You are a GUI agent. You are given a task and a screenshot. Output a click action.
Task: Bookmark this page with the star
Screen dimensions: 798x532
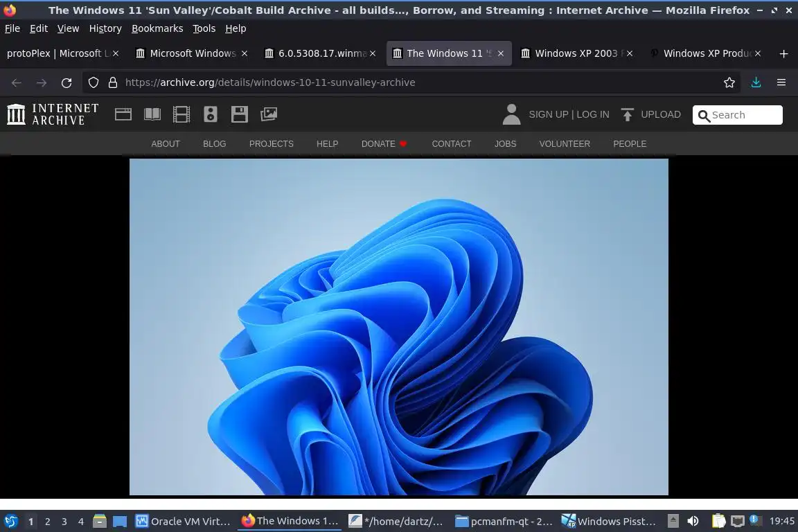pyautogui.click(x=729, y=82)
